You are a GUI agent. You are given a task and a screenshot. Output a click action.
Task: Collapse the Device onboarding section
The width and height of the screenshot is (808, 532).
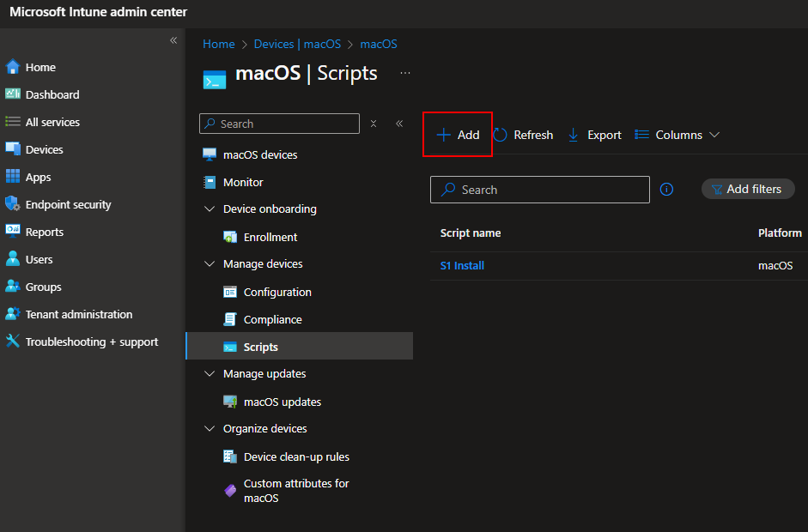pos(210,209)
